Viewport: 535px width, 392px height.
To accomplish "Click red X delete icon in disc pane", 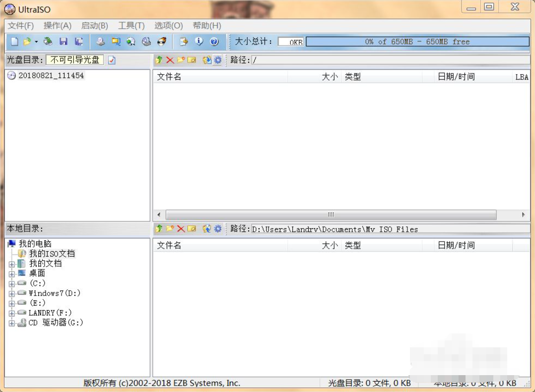I will click(170, 60).
